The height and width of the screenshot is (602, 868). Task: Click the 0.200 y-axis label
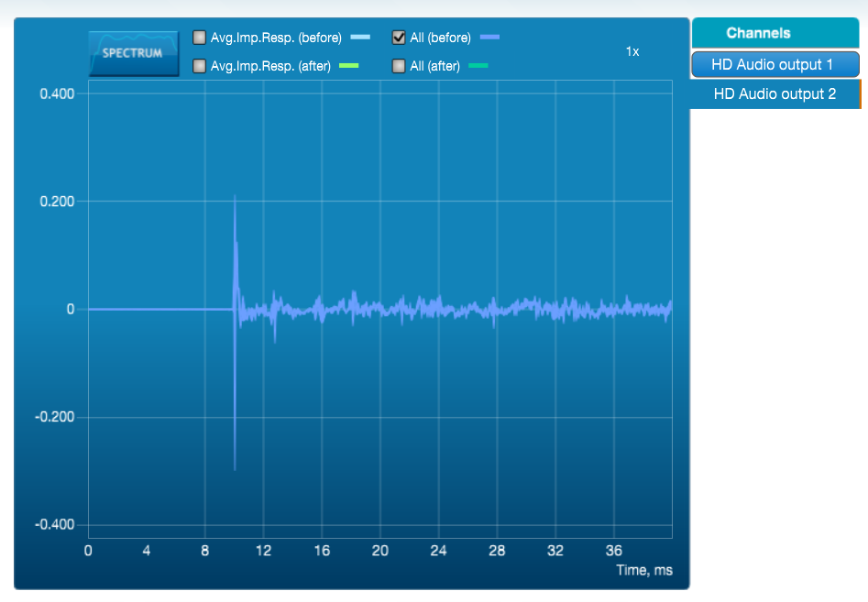57,202
